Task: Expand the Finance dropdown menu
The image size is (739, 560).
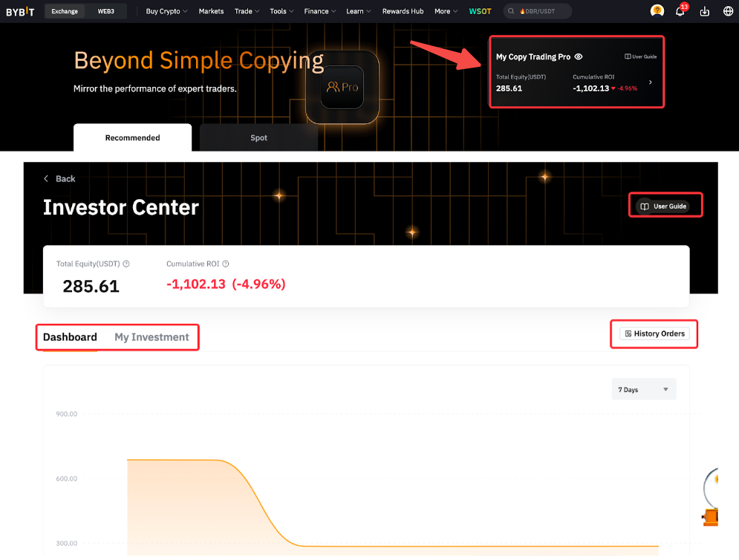Action: click(320, 11)
